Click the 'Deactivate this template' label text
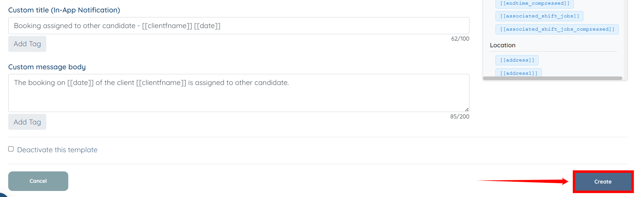Image resolution: width=644 pixels, height=197 pixels. (57, 150)
